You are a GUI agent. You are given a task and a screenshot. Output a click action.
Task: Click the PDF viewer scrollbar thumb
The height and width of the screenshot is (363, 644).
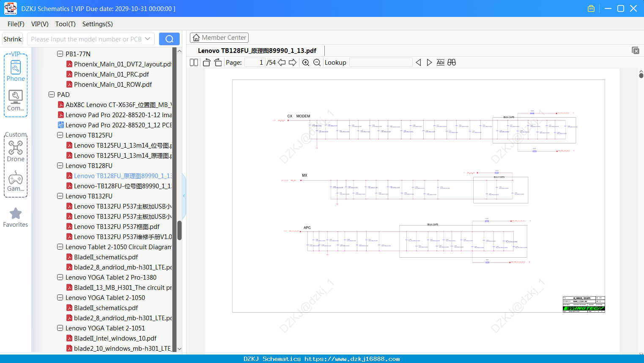[x=641, y=75]
